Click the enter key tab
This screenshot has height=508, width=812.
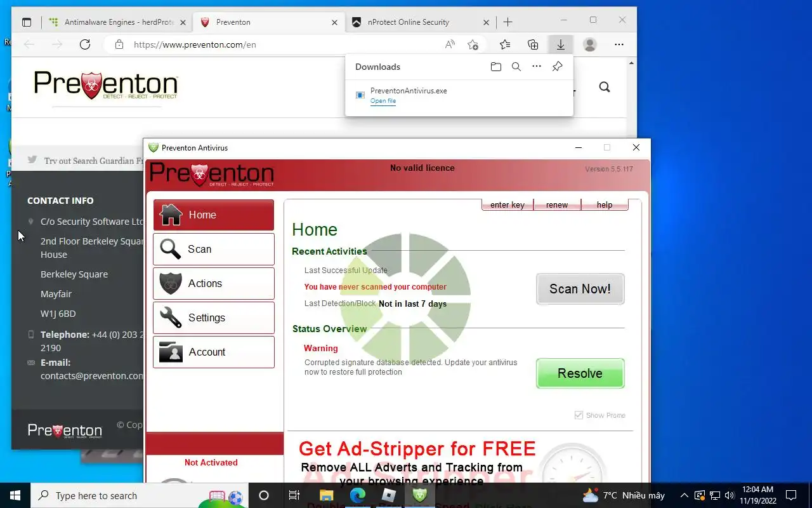(507, 204)
